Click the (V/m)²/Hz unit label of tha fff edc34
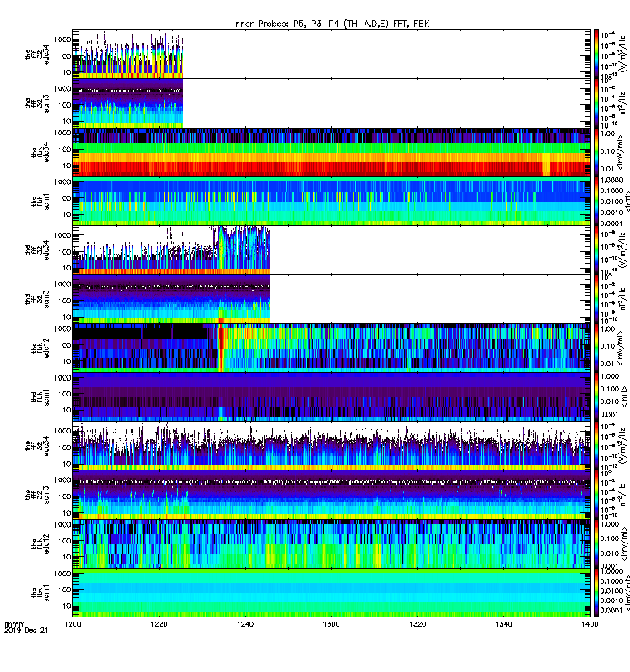Viewport: 630px width, 672px height. [623, 55]
